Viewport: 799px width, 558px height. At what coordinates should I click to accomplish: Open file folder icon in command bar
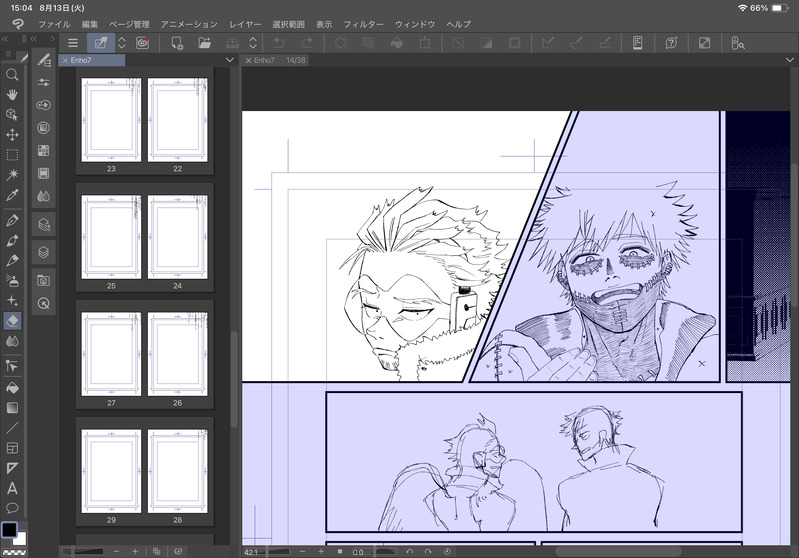click(x=204, y=43)
